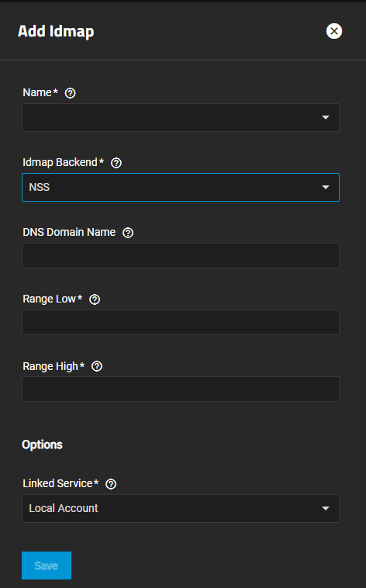Open the Idmap Backend dropdown showing NSS

click(x=181, y=188)
